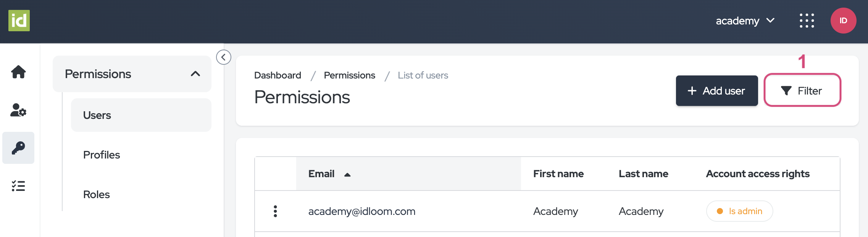This screenshot has height=237, width=868.
Task: Go to Dashboard via breadcrumb
Action: (278, 75)
